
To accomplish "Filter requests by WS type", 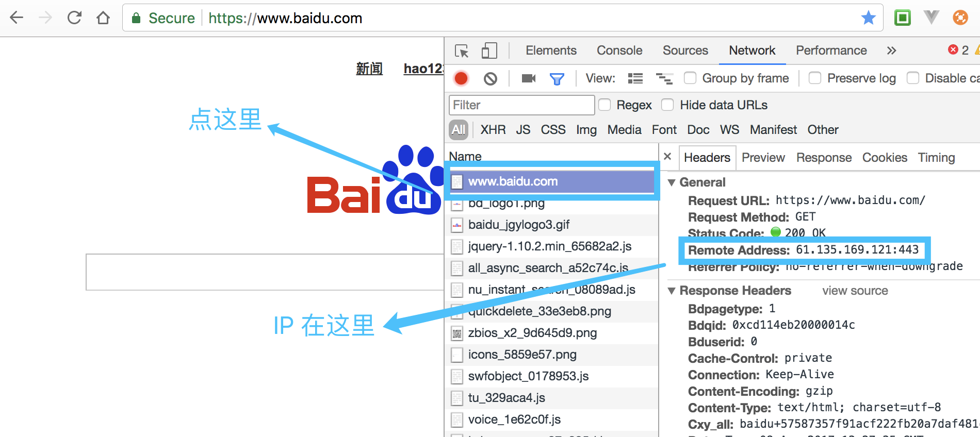I will pos(730,129).
